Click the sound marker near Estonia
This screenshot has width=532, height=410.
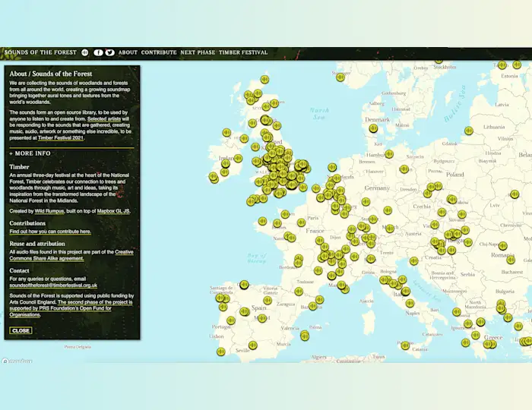tap(517, 65)
